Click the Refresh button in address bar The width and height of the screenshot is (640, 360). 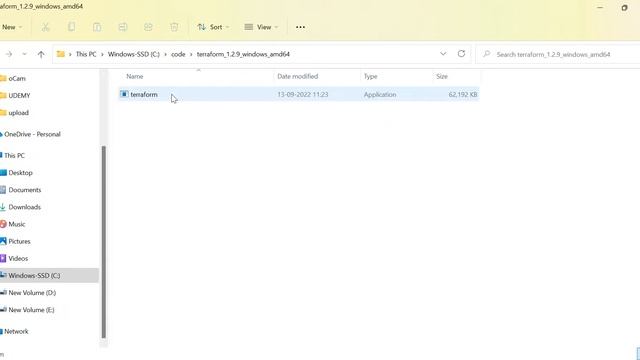pyautogui.click(x=461, y=54)
